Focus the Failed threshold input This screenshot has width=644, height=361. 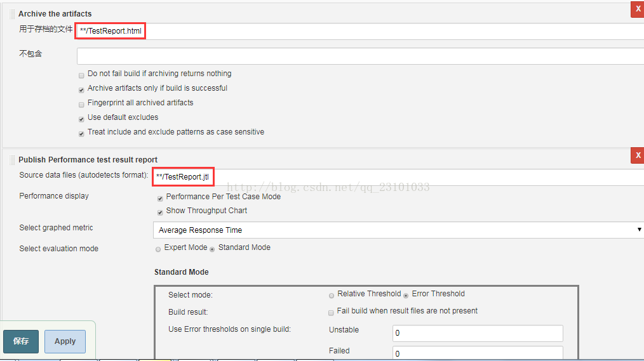click(x=478, y=353)
